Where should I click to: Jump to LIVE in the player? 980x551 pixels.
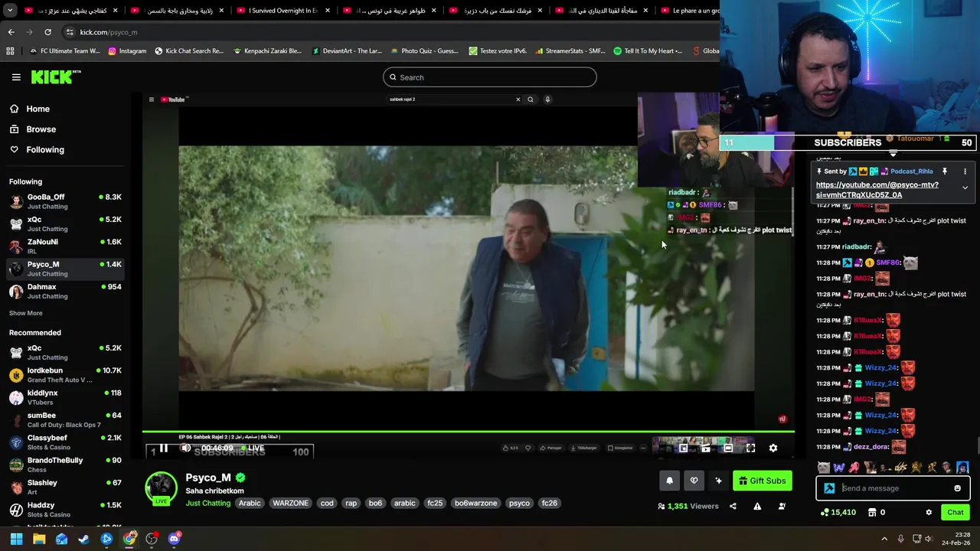tap(252, 448)
